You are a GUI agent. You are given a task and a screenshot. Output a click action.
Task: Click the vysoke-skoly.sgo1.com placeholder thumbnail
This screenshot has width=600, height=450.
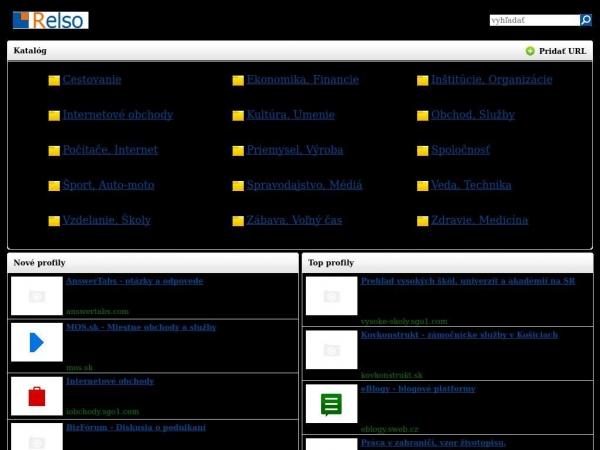331,296
